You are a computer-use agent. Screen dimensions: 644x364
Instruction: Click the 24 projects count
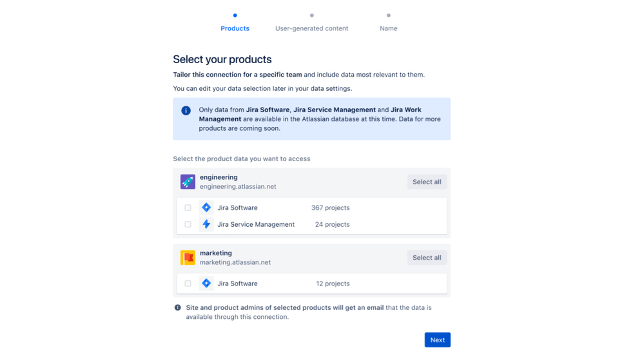point(332,224)
